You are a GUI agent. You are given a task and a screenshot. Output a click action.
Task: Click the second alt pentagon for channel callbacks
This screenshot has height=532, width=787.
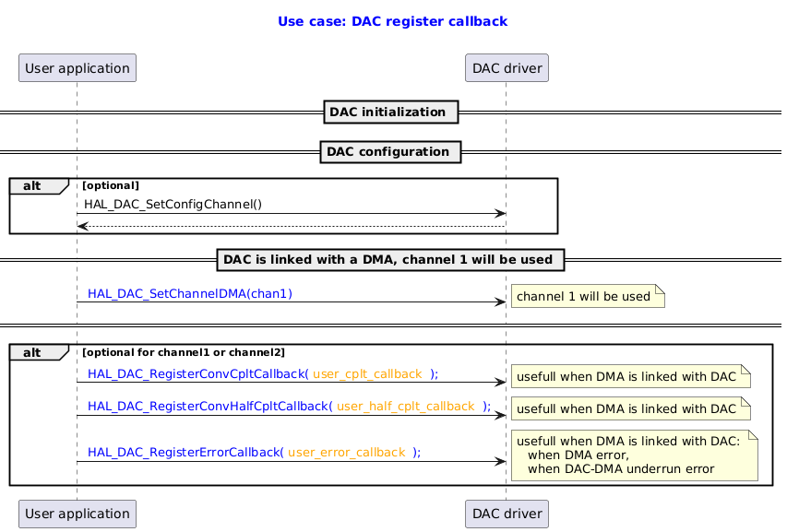click(x=30, y=352)
